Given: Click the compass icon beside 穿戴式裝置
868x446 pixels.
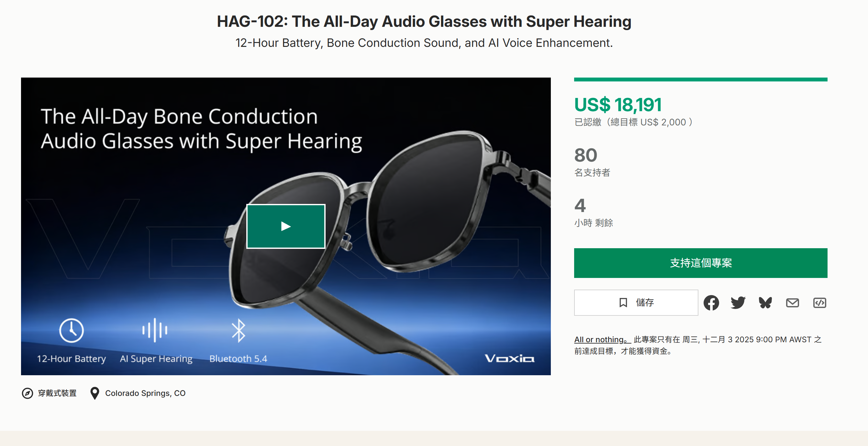Looking at the screenshot, I should pyautogui.click(x=27, y=393).
